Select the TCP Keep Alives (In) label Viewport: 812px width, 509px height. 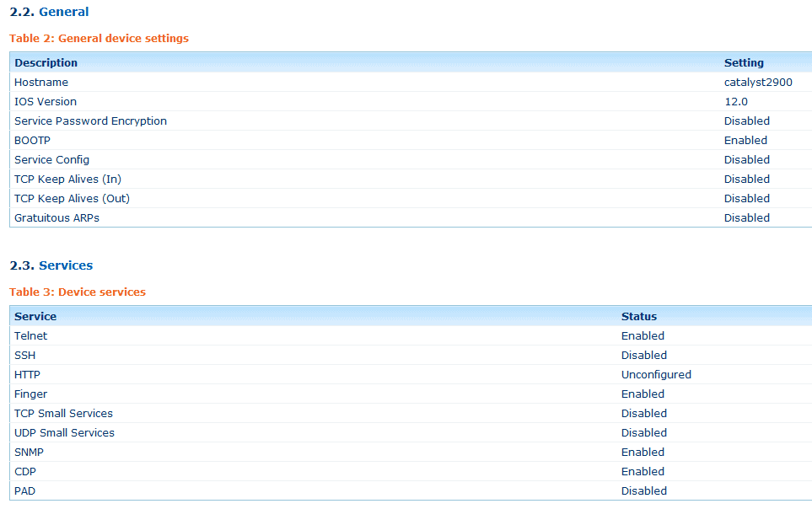[67, 179]
